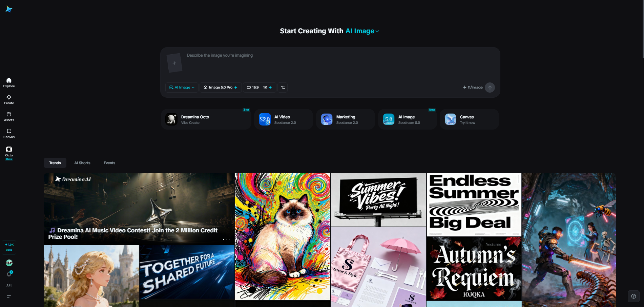The width and height of the screenshot is (644, 307).
Task: Open the colorful cat artwork
Action: coord(283,236)
